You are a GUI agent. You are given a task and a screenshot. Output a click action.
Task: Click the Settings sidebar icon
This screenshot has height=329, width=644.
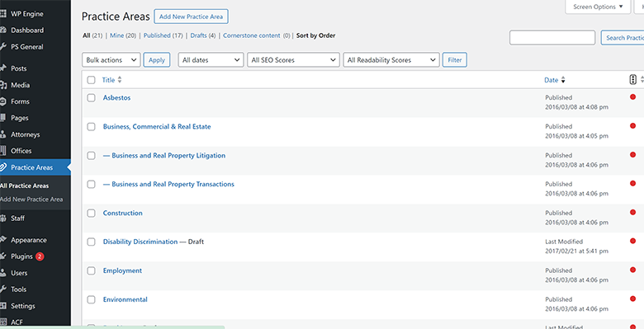(x=2, y=306)
